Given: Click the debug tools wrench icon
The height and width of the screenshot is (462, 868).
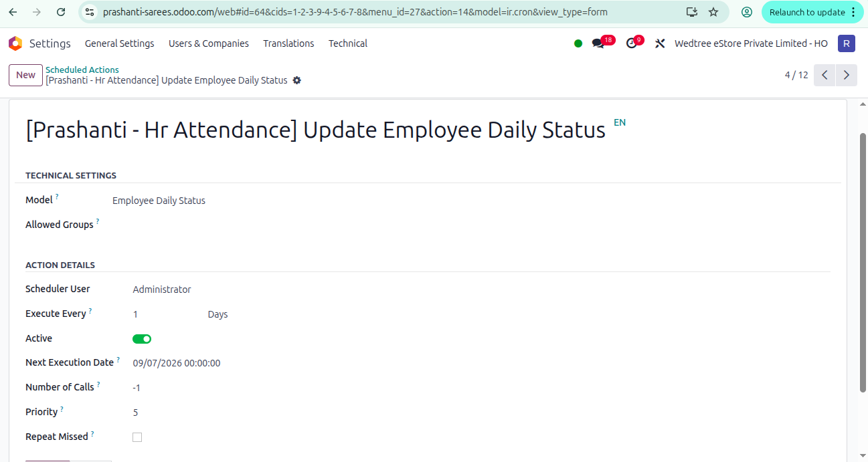Looking at the screenshot, I should (x=660, y=43).
